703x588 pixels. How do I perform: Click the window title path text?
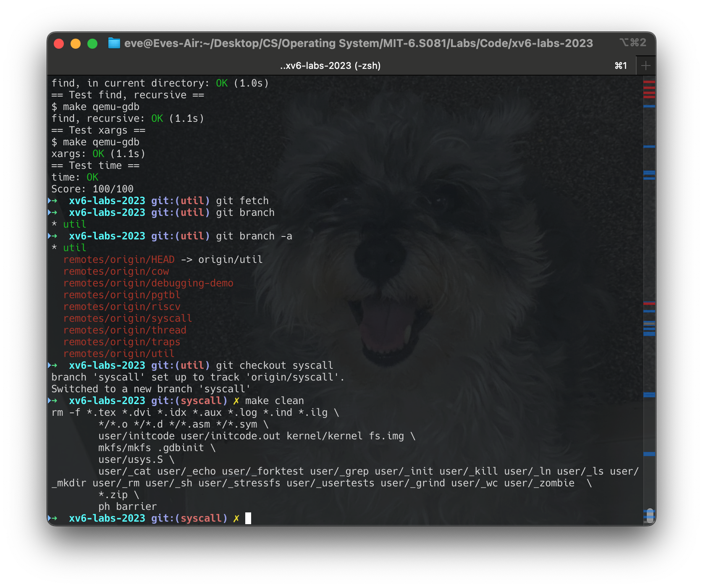coord(359,43)
